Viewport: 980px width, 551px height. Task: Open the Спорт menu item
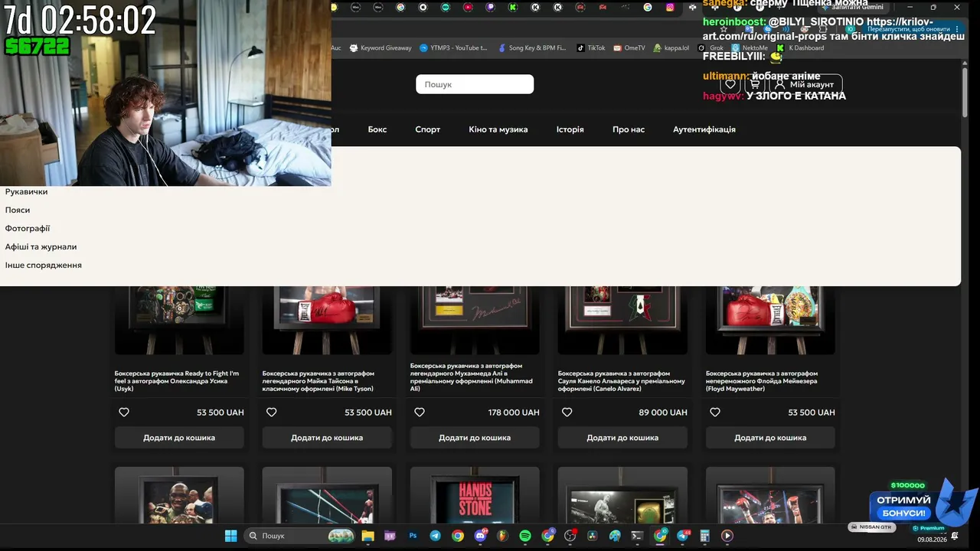[x=428, y=129]
